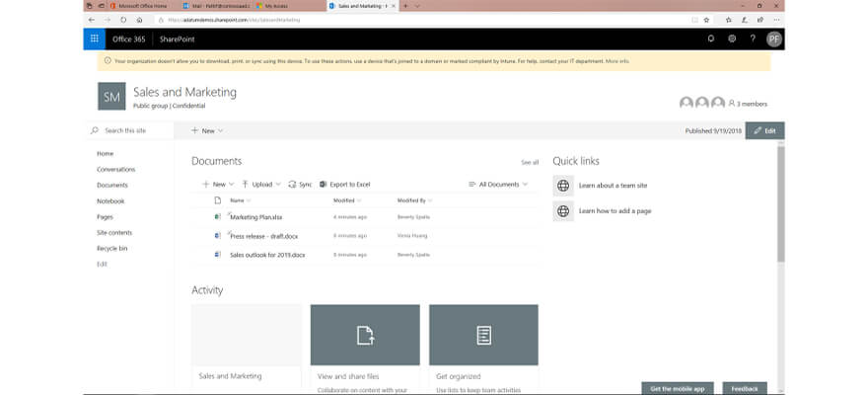Open the All Documents view dropdown
Screen dimensions: 868x395
coord(498,185)
